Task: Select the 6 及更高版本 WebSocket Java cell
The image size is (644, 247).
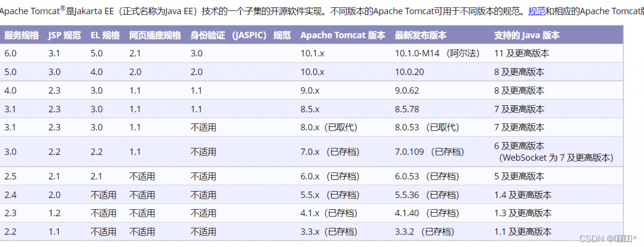Action: 554,152
